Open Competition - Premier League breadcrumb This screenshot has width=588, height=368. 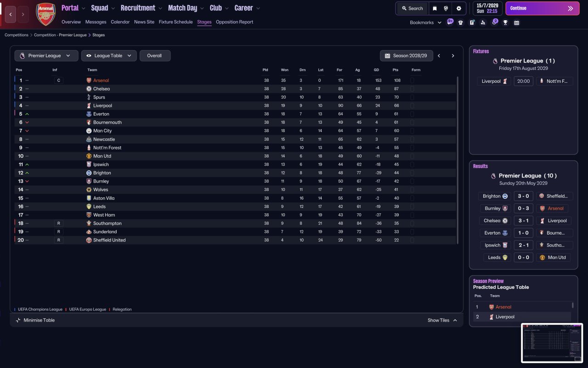60,35
